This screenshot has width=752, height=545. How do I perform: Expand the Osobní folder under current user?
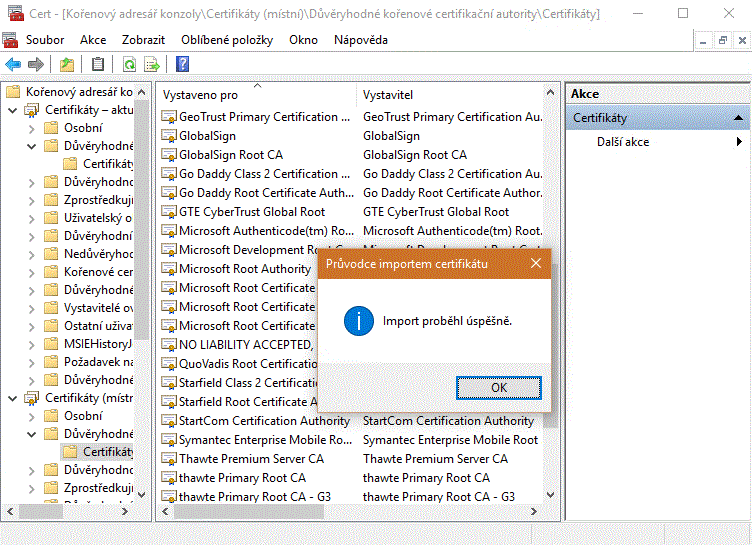pyautogui.click(x=31, y=128)
